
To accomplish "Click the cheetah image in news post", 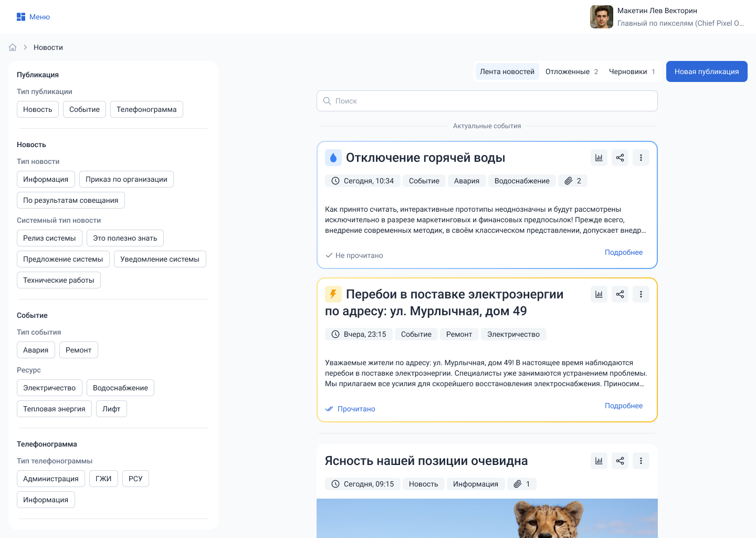I will point(487,518).
